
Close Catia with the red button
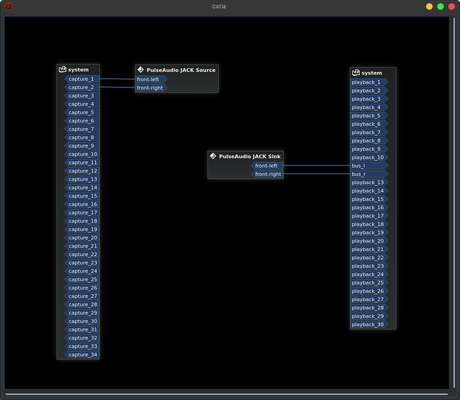pos(451,7)
